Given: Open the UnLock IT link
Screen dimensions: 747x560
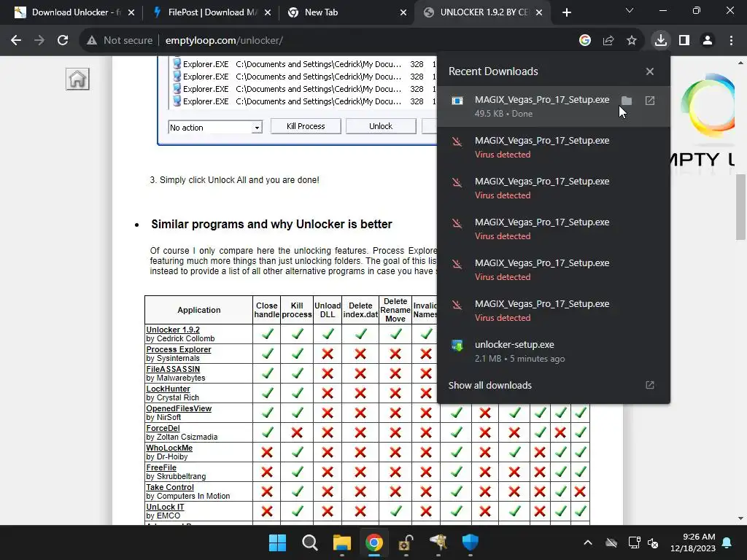Looking at the screenshot, I should pyautogui.click(x=165, y=507).
